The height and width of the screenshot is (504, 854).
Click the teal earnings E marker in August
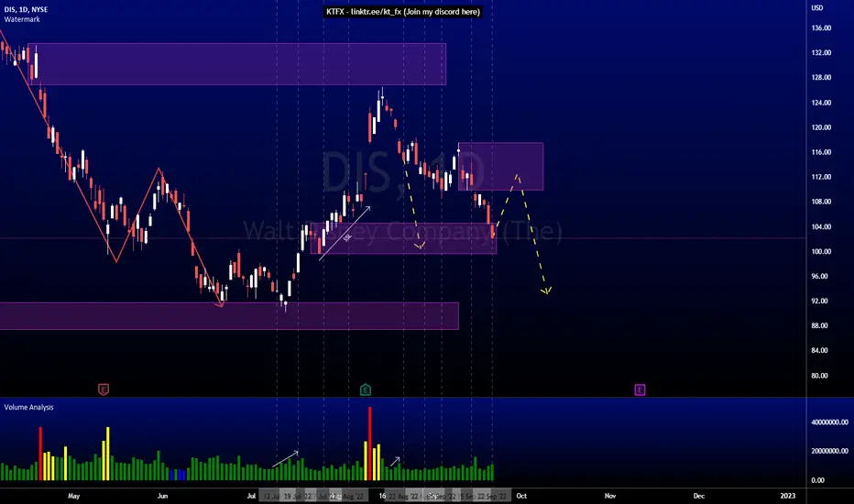click(x=366, y=389)
